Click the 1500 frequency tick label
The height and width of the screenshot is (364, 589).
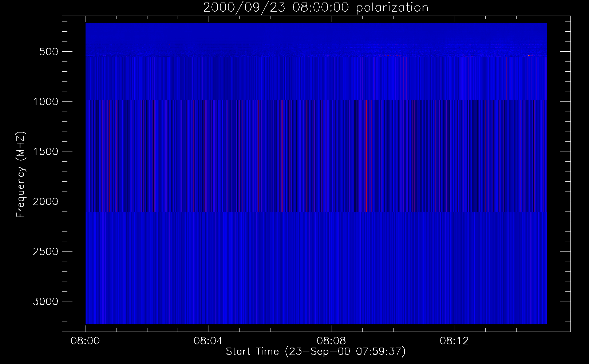click(46, 151)
